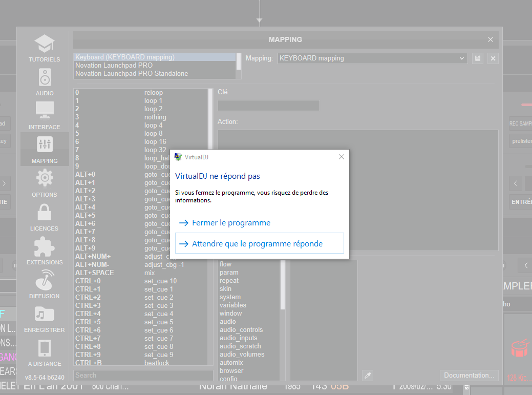Open the A Distance remote section

pyautogui.click(x=45, y=352)
